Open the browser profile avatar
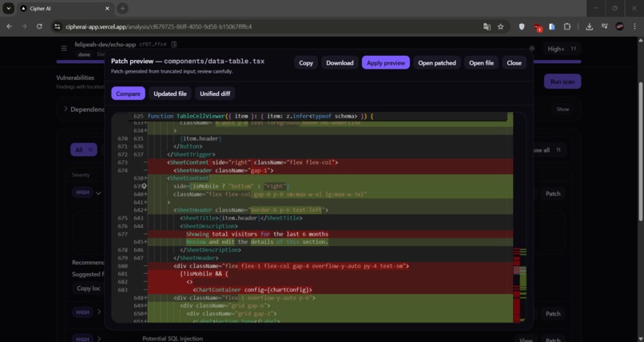The image size is (644, 342). pyautogui.click(x=620, y=26)
